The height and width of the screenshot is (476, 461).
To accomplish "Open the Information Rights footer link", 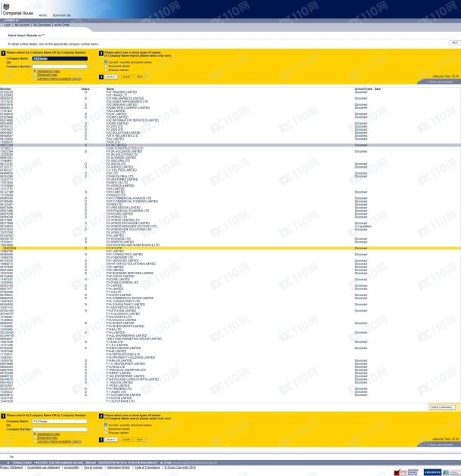I will click(x=119, y=468).
